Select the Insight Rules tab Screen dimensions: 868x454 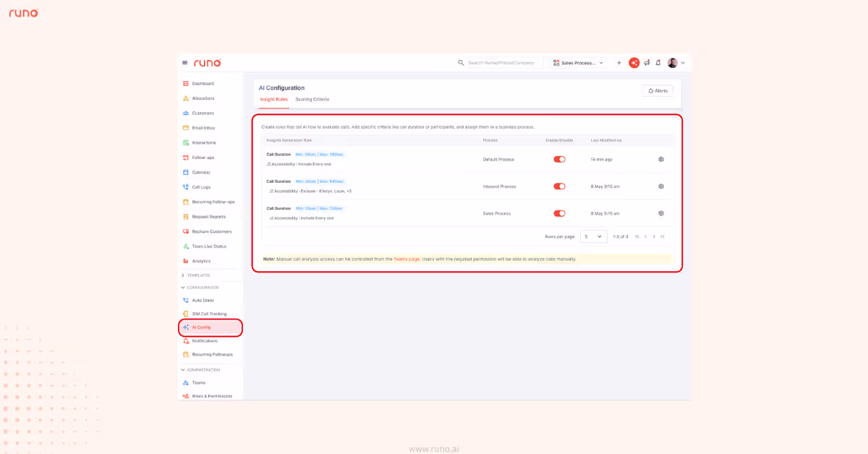click(x=273, y=99)
